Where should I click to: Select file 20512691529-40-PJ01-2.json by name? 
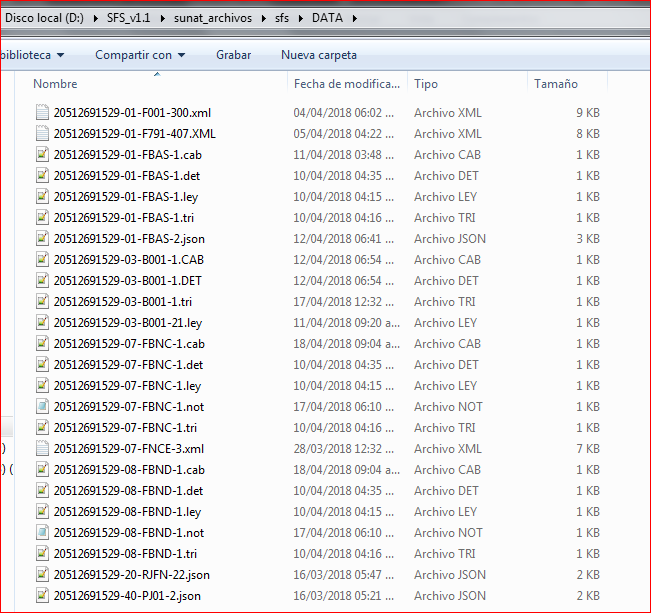click(127, 596)
